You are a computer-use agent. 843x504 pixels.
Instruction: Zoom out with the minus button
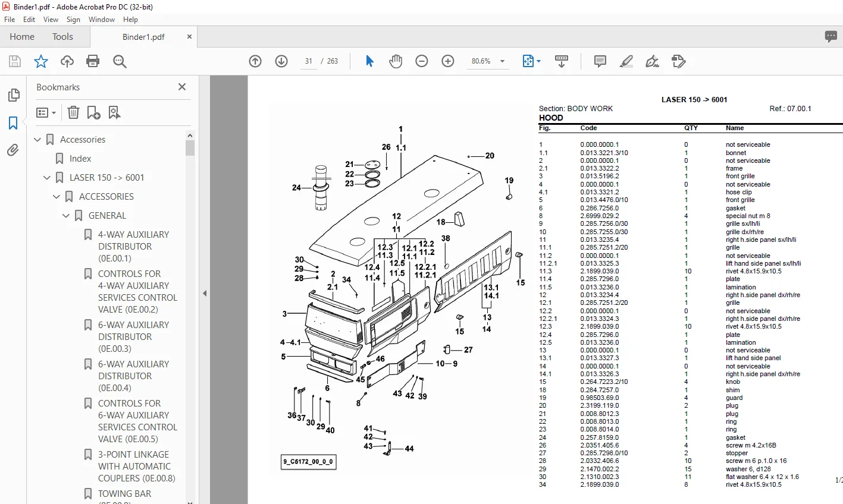422,61
